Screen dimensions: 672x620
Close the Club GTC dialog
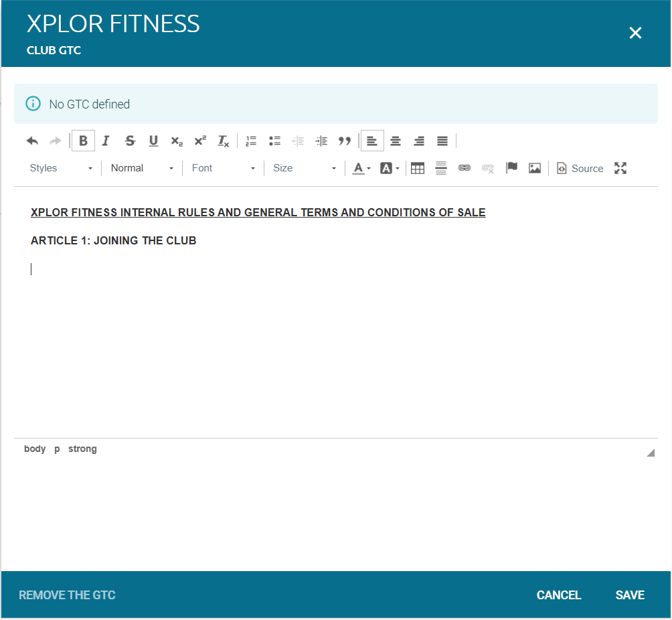click(635, 33)
